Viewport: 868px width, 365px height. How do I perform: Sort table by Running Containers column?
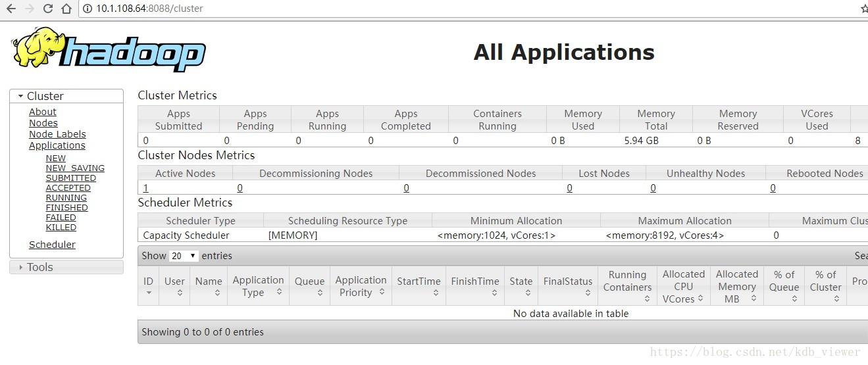(627, 286)
